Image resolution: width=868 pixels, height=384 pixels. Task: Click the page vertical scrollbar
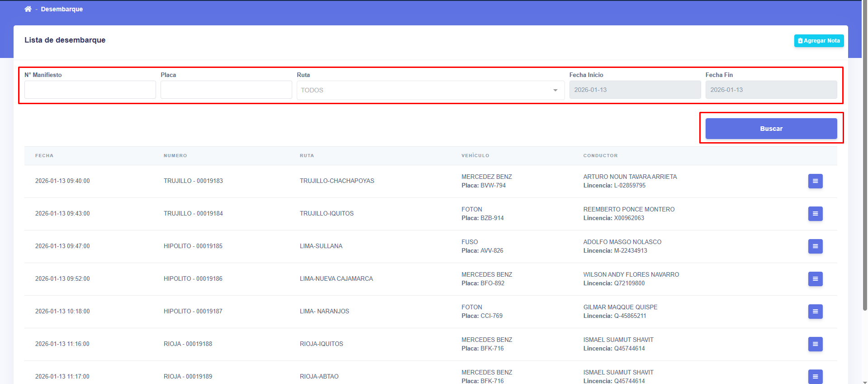[x=864, y=158]
